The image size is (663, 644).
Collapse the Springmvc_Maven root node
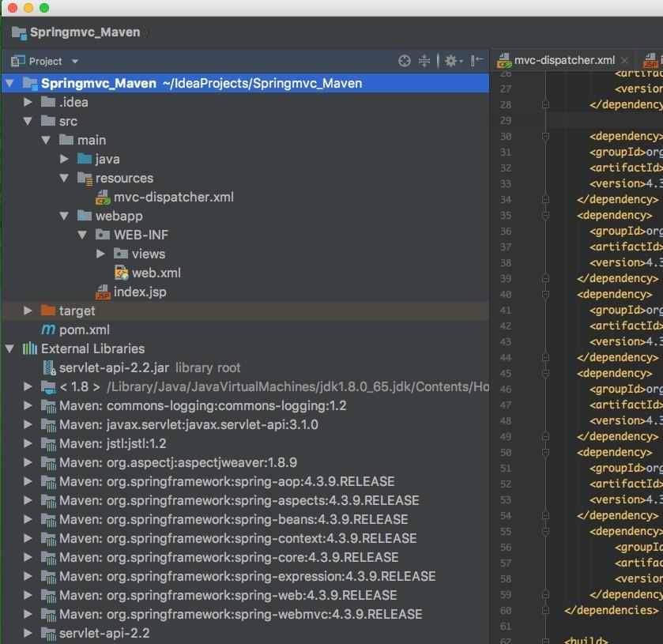[9, 83]
